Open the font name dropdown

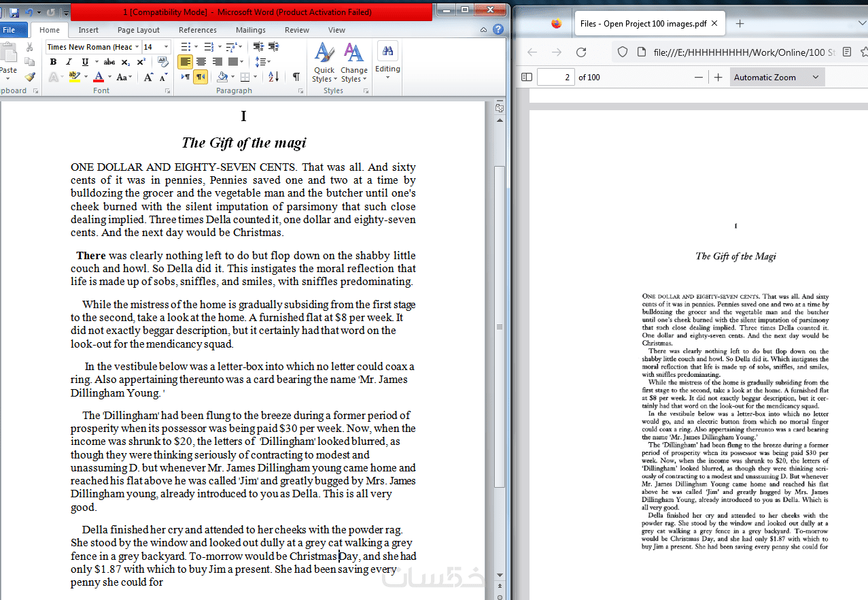coord(137,47)
